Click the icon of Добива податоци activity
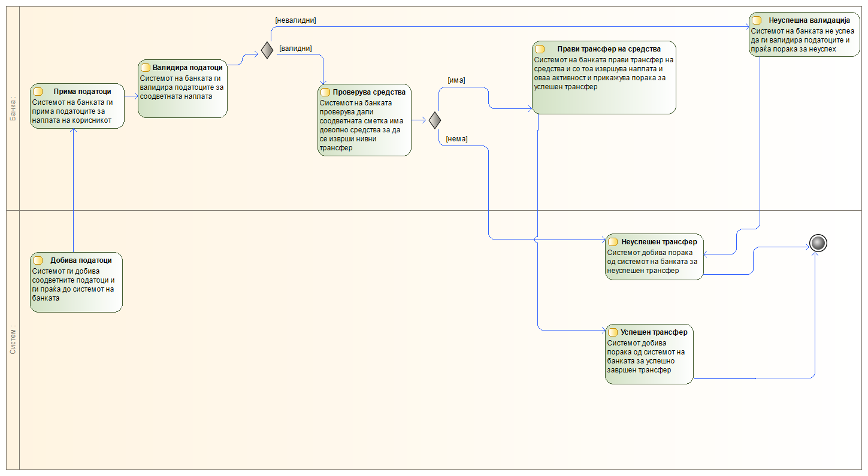 tap(38, 260)
